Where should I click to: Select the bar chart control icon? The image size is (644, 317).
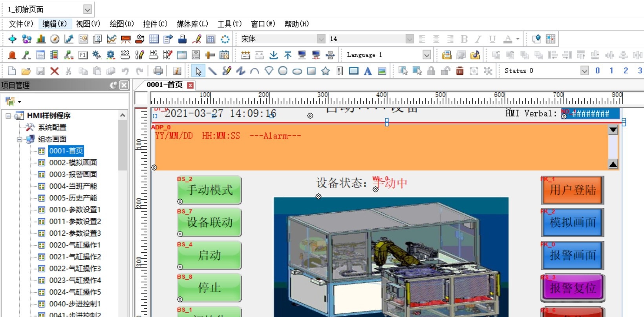(41, 39)
